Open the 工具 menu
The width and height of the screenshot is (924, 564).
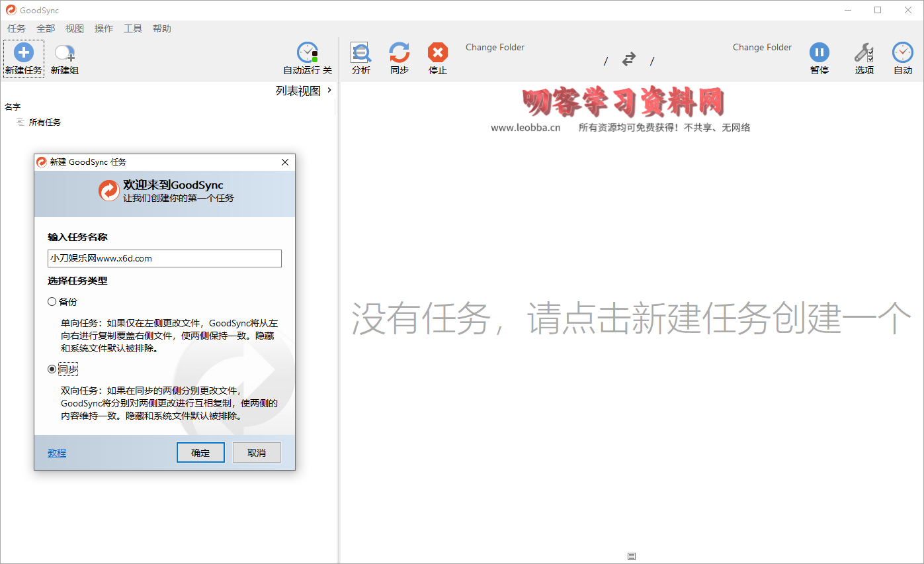pyautogui.click(x=133, y=28)
